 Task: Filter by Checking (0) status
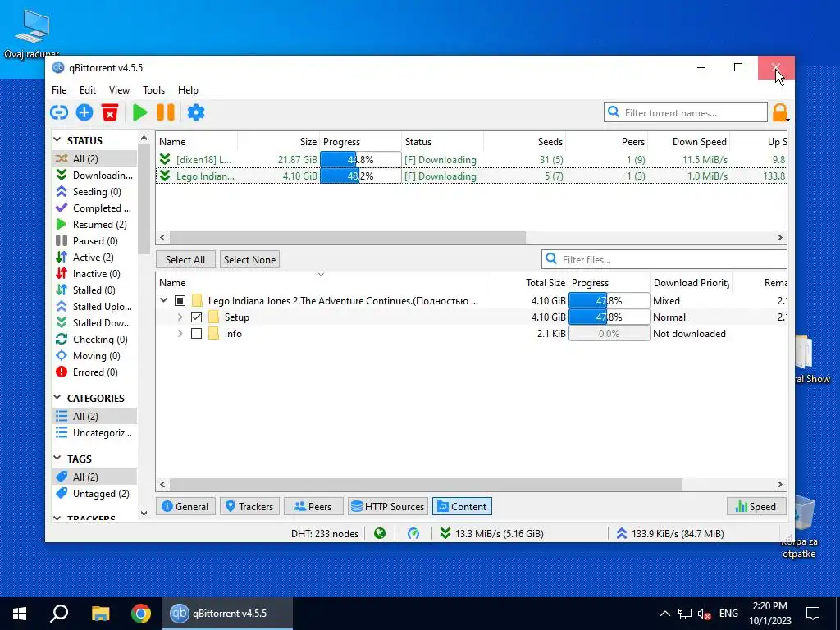(94, 339)
